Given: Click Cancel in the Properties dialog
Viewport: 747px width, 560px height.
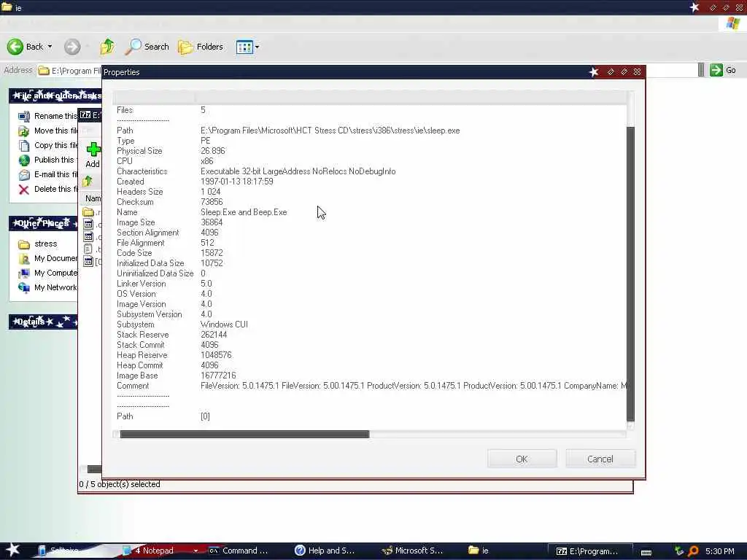Looking at the screenshot, I should pos(600,459).
